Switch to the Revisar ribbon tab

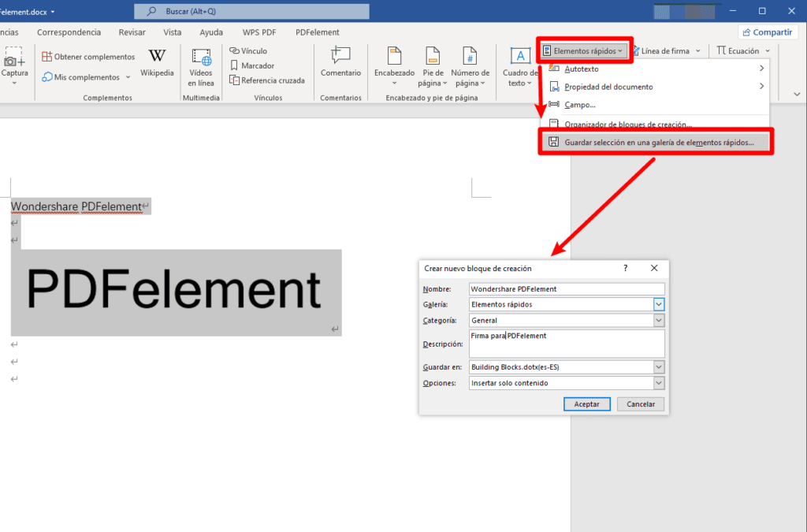click(x=132, y=32)
